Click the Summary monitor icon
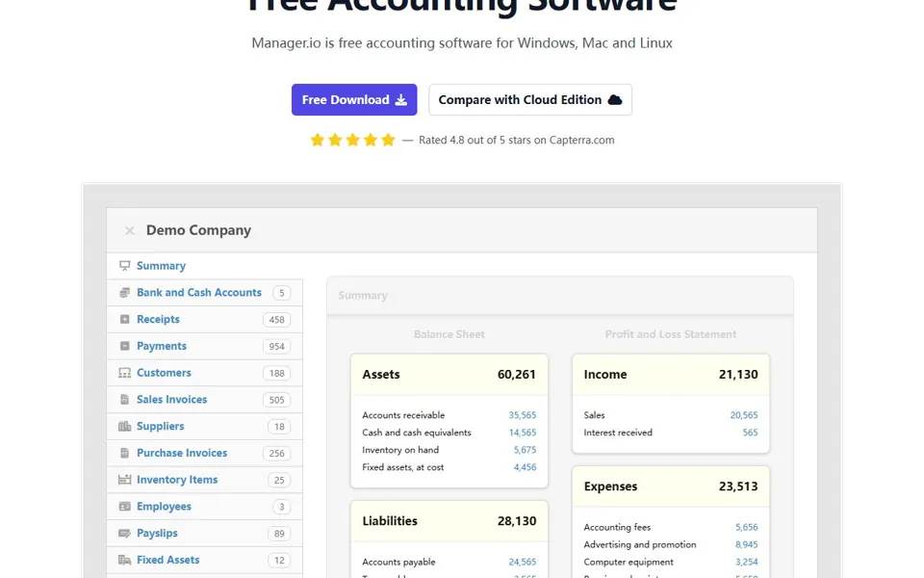Screen dimensions: 924x578 coord(124,266)
